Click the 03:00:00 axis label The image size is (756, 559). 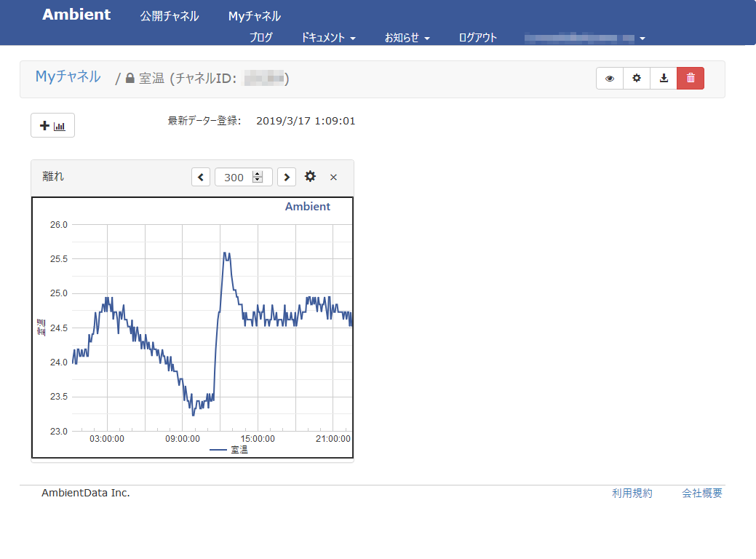tap(106, 439)
